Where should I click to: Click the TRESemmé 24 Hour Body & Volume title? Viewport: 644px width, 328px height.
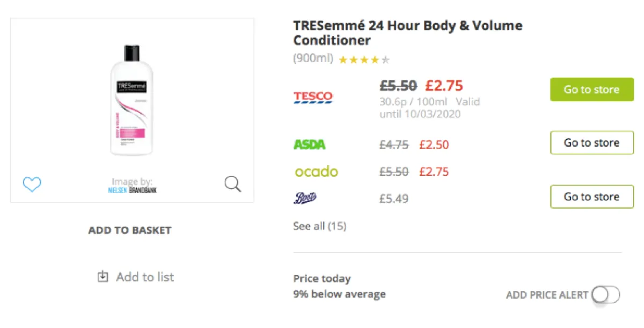point(408,33)
